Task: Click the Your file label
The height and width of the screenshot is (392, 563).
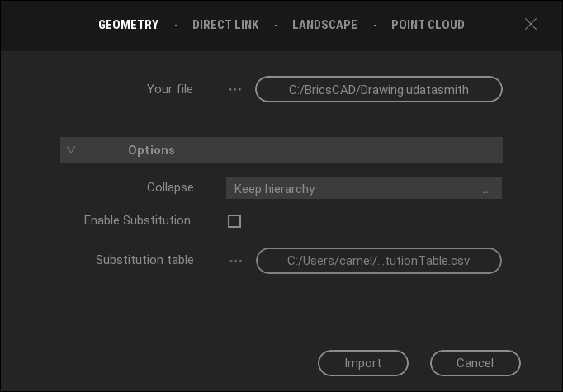Action: (x=169, y=88)
